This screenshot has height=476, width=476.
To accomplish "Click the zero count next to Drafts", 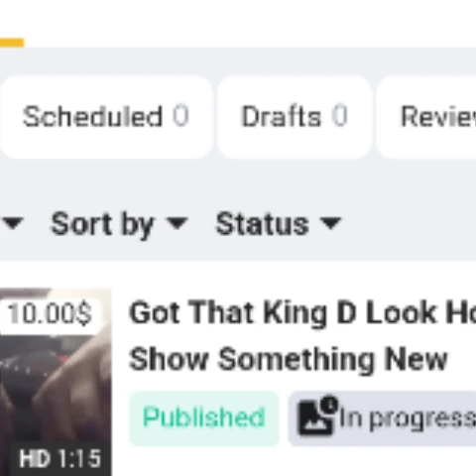I will tap(340, 116).
